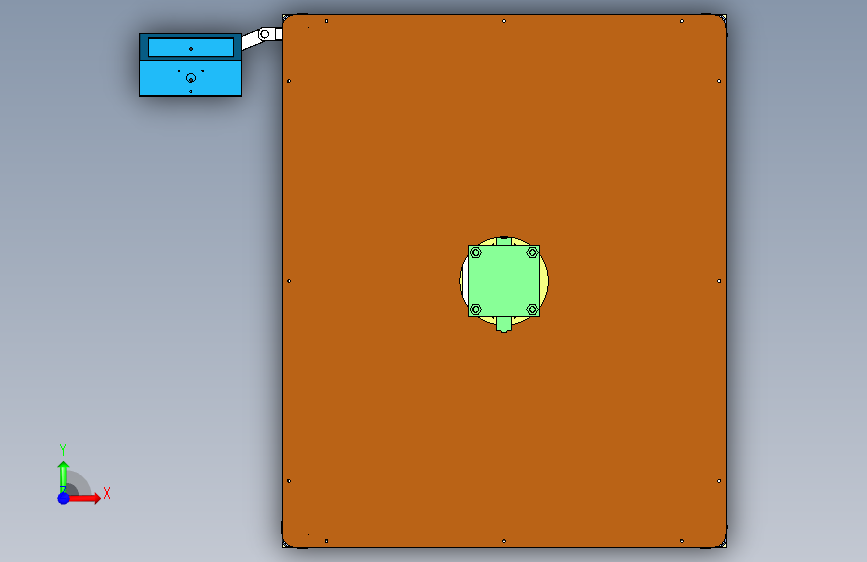Viewport: 867px width, 562px height.
Task: Click the bottom-left hex bolt on green block
Action: 476,309
